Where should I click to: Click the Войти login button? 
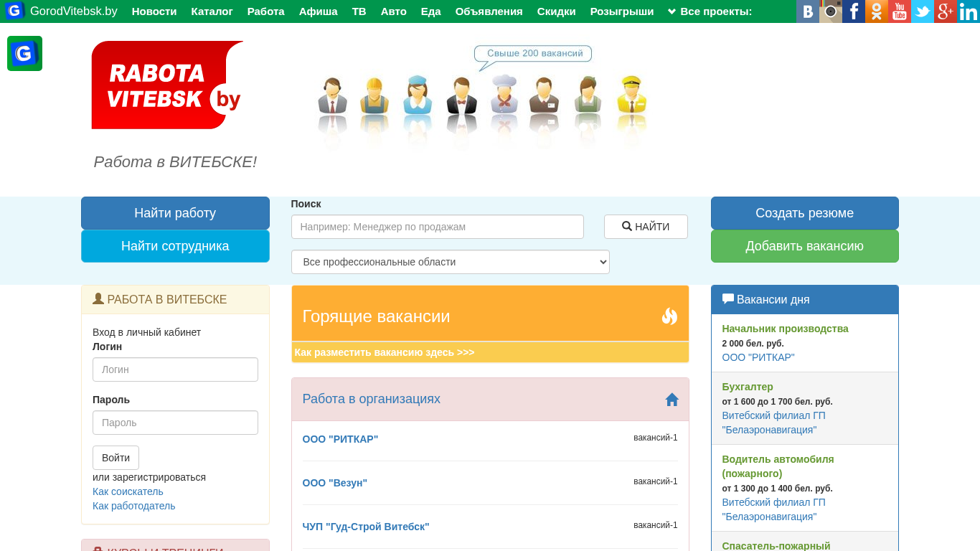(x=116, y=458)
